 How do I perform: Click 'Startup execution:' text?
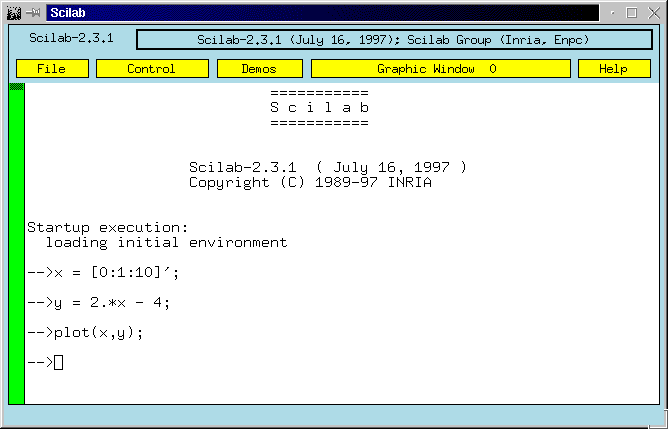(107, 227)
